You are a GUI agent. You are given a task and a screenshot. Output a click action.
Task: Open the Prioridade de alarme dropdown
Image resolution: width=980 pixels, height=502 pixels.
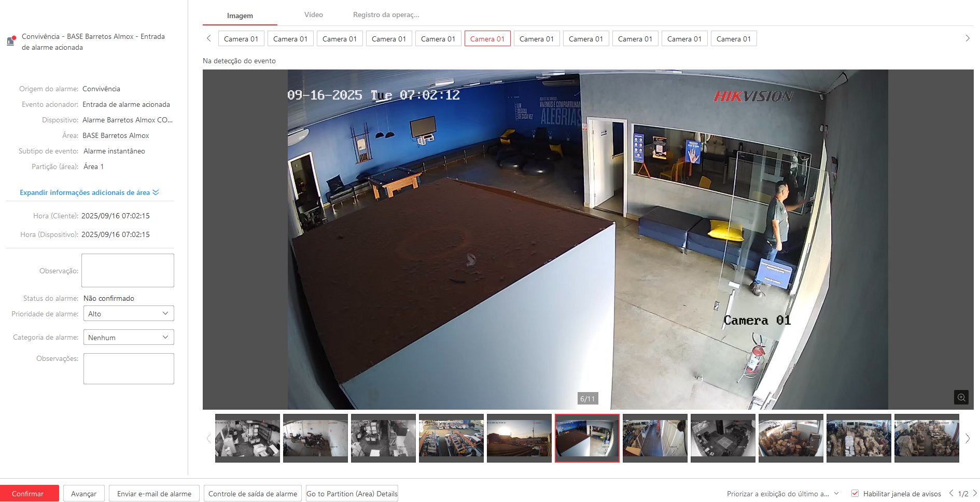(129, 314)
